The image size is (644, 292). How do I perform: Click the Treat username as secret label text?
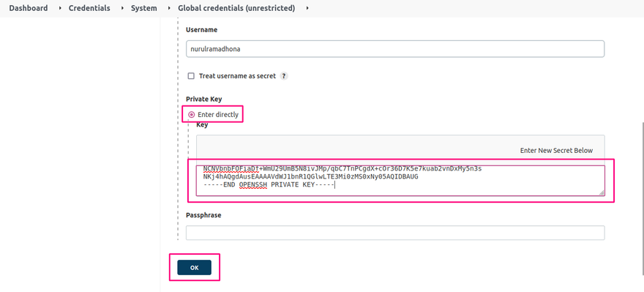tap(237, 76)
